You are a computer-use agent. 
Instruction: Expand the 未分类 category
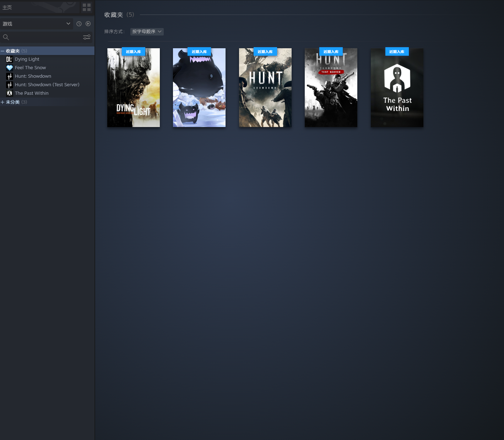2,102
